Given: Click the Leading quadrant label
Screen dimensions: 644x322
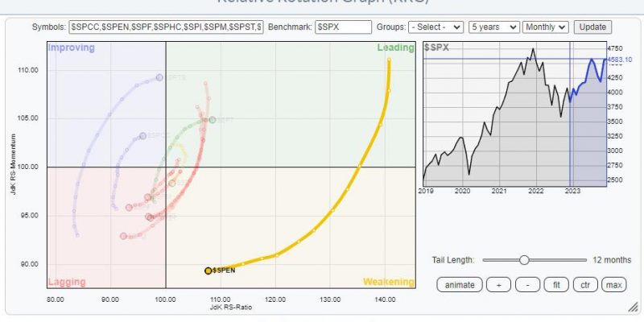Looking at the screenshot, I should pos(395,47).
